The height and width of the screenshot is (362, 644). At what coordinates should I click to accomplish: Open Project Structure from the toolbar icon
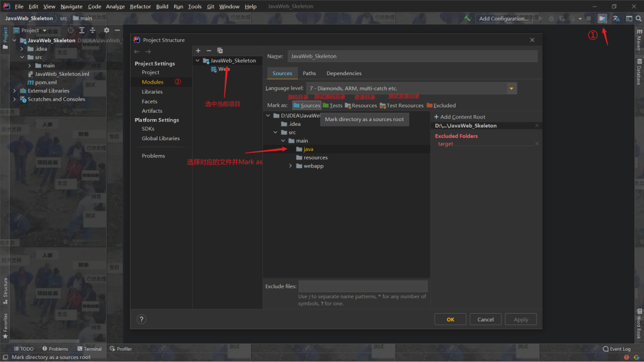tap(602, 18)
